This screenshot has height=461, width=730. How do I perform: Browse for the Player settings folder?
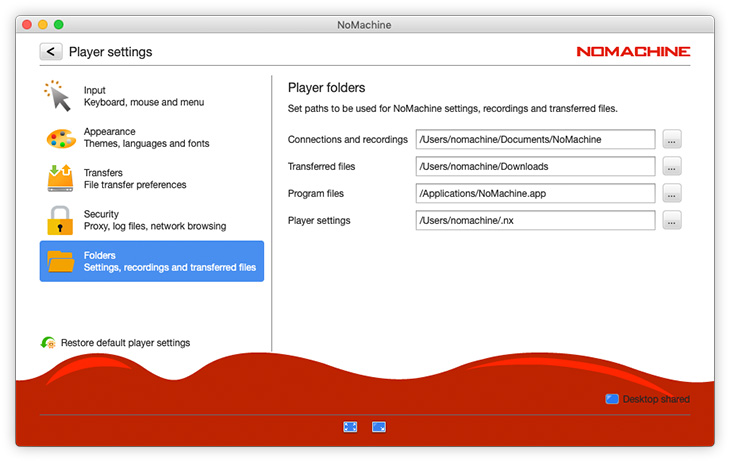(672, 220)
